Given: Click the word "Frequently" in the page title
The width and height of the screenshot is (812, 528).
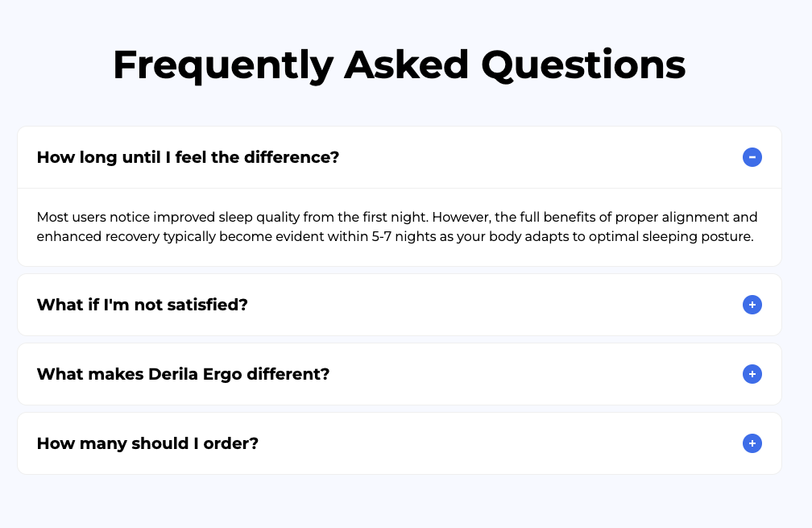Looking at the screenshot, I should pos(222,64).
